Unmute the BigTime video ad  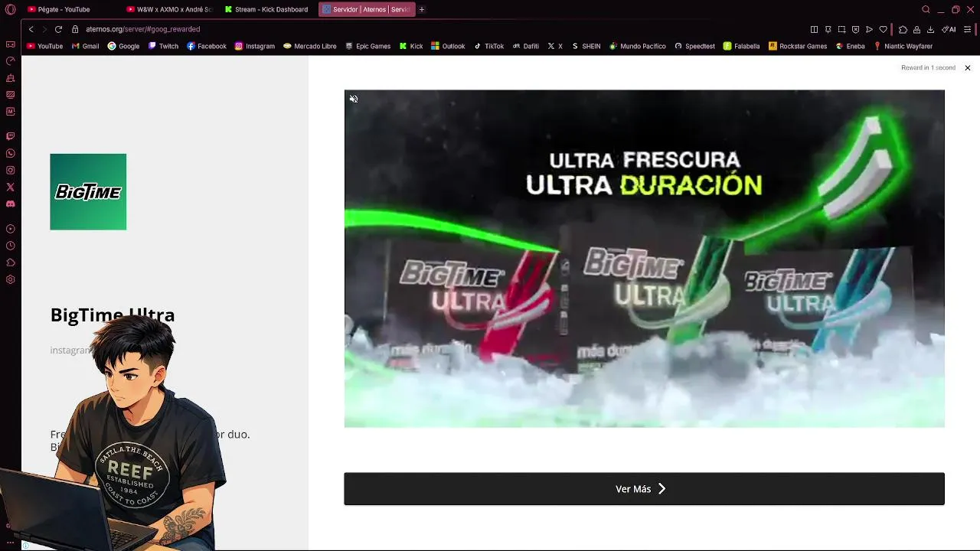coord(354,99)
